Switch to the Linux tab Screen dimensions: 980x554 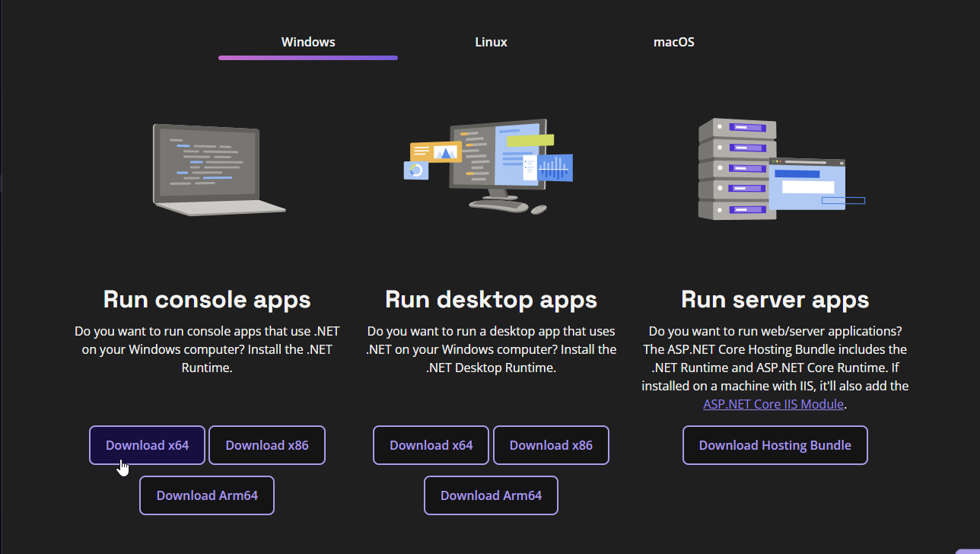[491, 42]
